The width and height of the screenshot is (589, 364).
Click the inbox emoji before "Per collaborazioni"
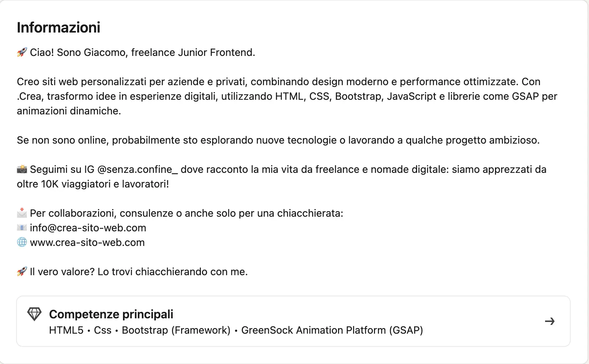(22, 213)
